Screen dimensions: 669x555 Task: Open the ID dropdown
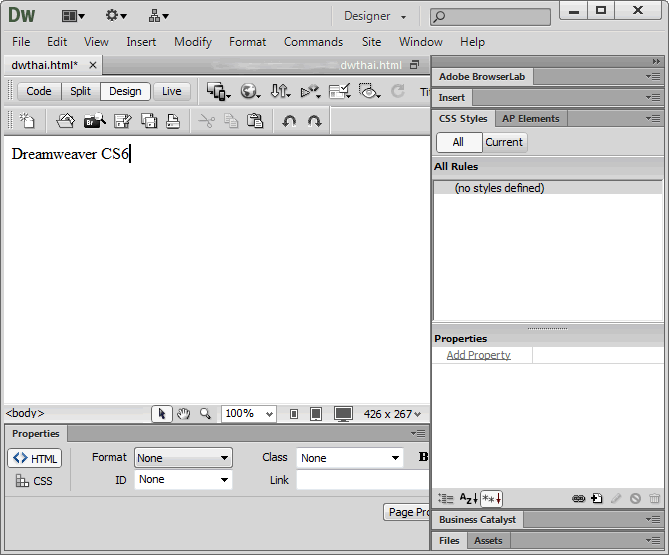coord(183,479)
